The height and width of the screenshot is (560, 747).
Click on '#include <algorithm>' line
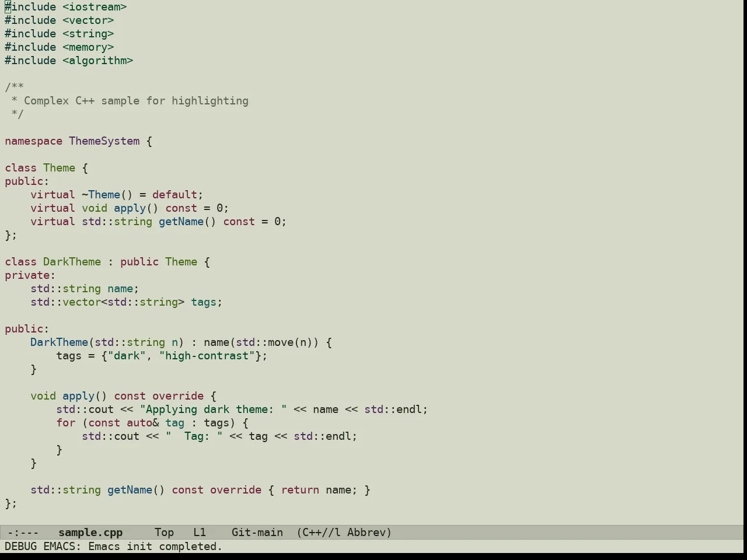[69, 61]
